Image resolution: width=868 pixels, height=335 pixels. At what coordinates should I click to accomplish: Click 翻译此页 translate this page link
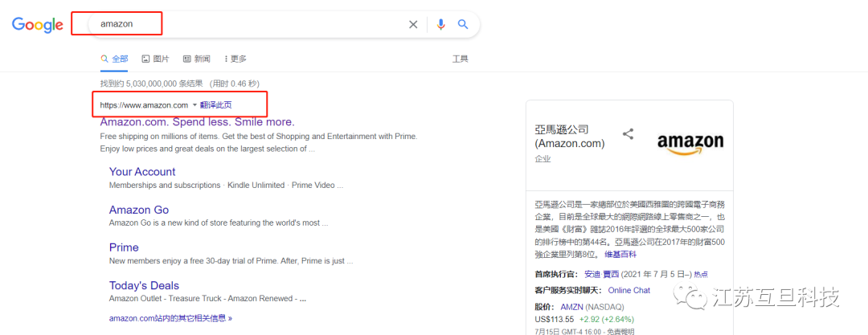tap(216, 105)
